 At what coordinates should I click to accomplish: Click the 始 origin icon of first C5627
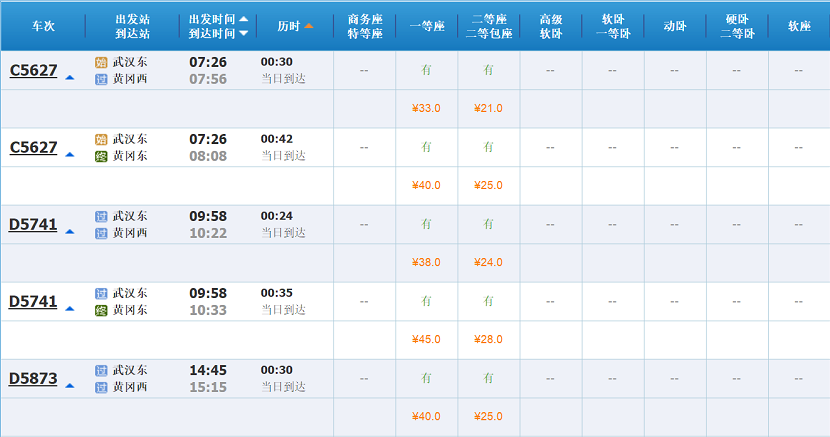[x=101, y=62]
